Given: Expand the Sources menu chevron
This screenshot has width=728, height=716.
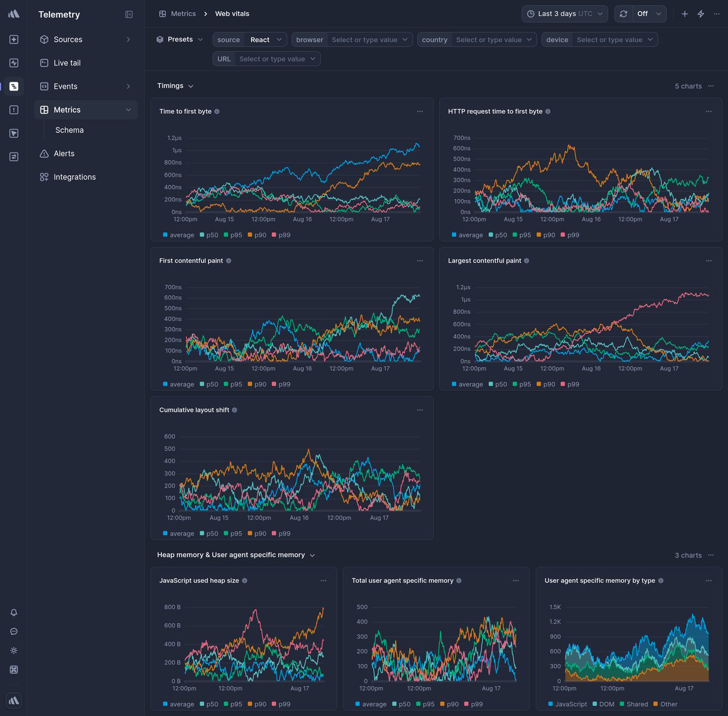Looking at the screenshot, I should pos(128,39).
